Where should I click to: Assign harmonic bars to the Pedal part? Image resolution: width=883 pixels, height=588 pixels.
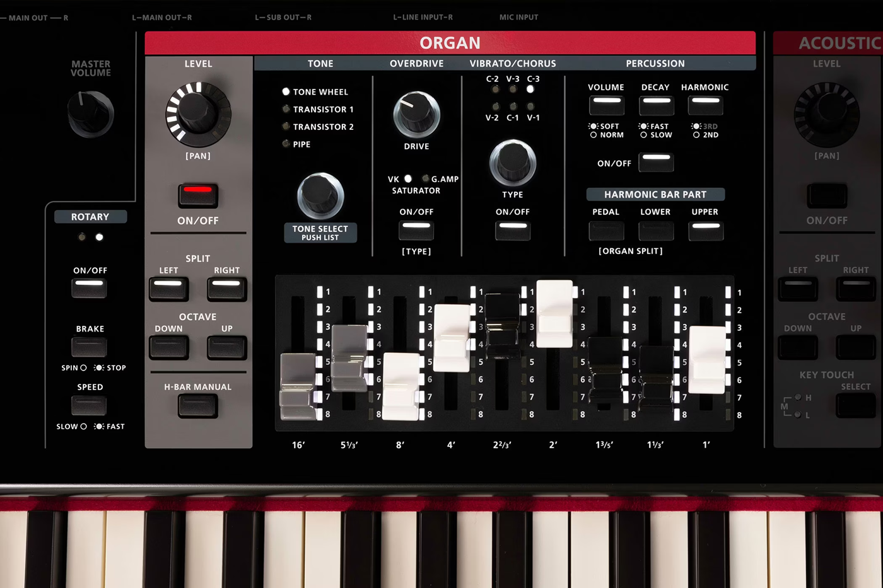(605, 231)
